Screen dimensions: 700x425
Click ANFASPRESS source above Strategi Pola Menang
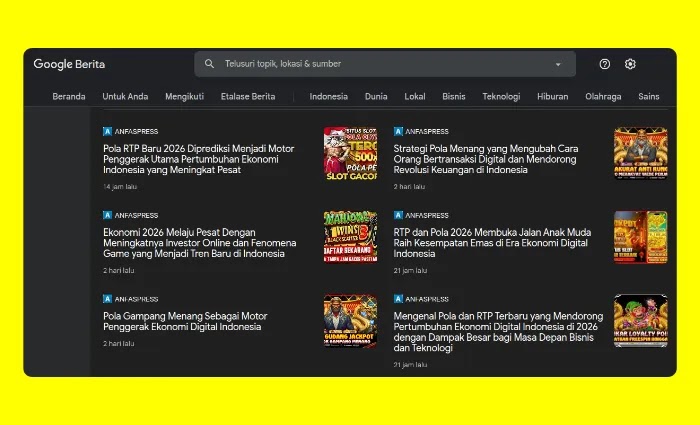coord(421,131)
